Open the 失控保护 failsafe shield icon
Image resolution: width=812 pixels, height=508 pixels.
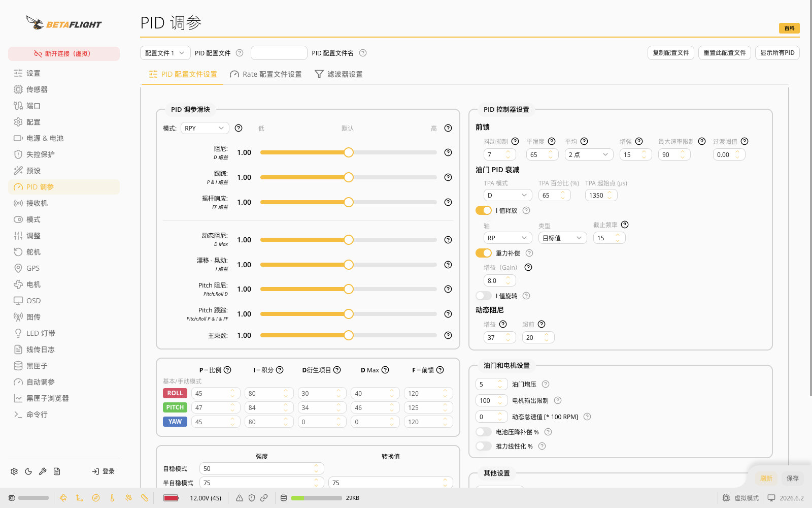(18, 154)
